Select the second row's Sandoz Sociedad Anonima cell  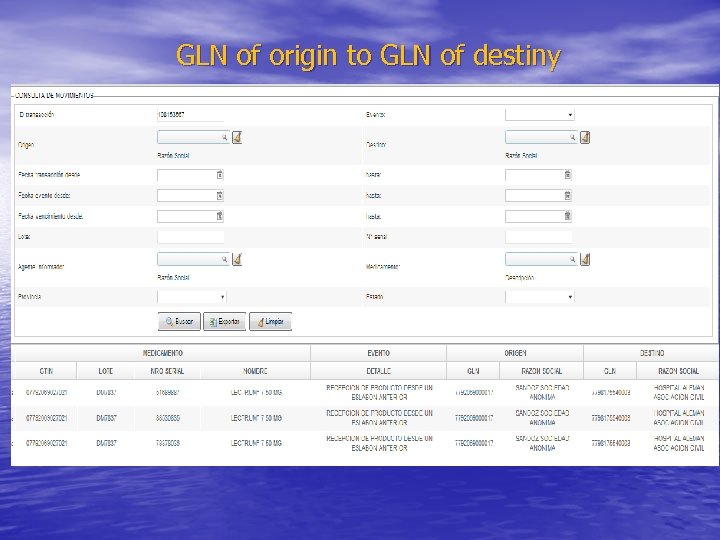(x=542, y=418)
